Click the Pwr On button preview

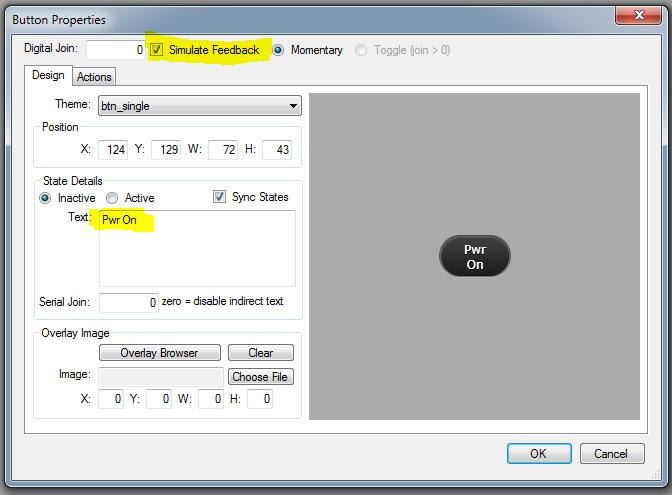click(x=474, y=257)
